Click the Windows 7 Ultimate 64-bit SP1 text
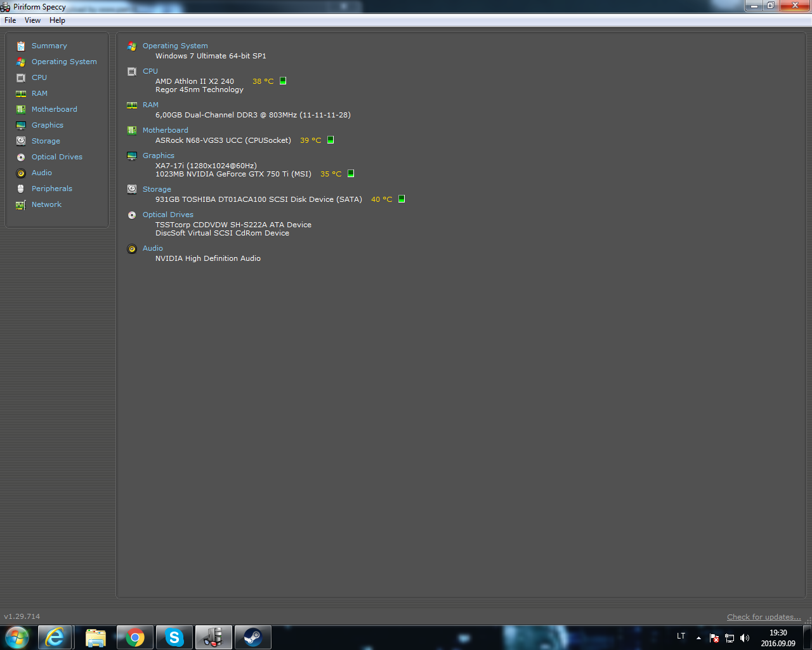This screenshot has height=650, width=812. [x=211, y=56]
